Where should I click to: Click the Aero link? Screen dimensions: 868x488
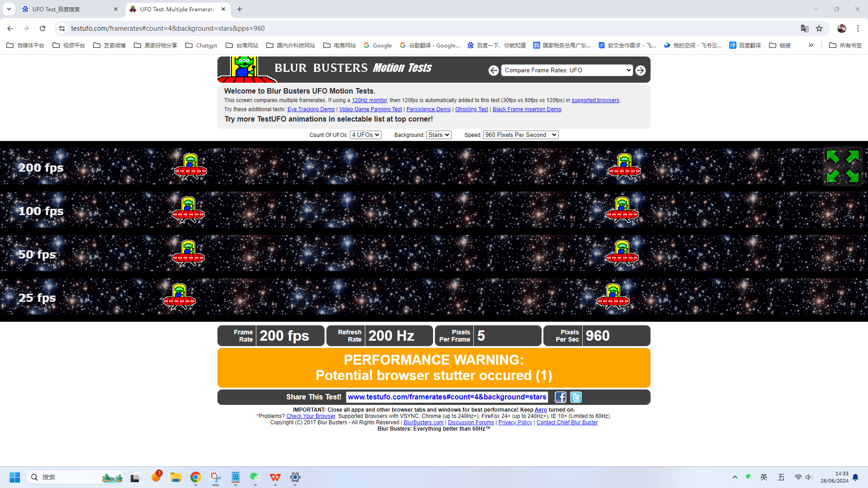(x=541, y=410)
